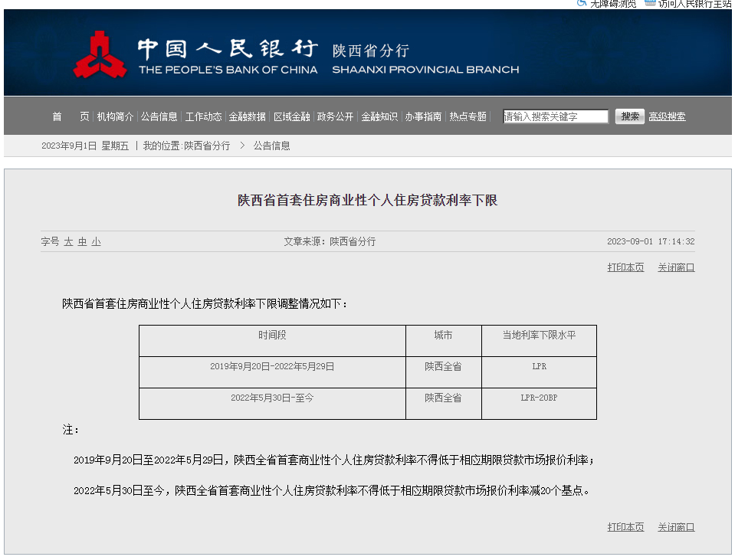Click the bottom 关闭窗口 close window link
The image size is (735, 560).
[676, 528]
